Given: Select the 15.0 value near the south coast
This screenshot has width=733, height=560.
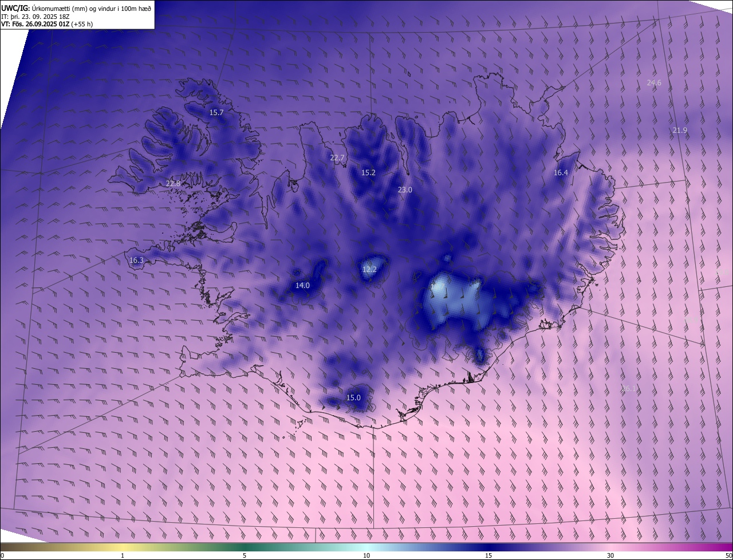Looking at the screenshot, I should click(x=353, y=398).
